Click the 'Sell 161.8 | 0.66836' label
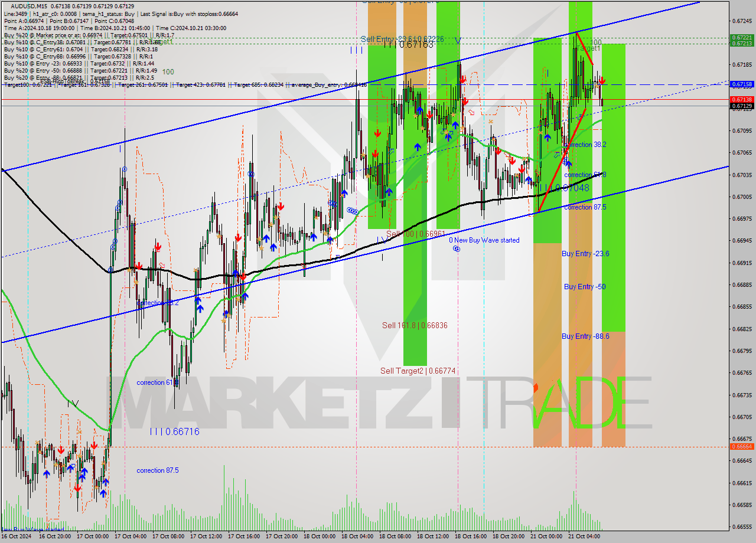Screen dimensions: 756x543 (x=414, y=325)
